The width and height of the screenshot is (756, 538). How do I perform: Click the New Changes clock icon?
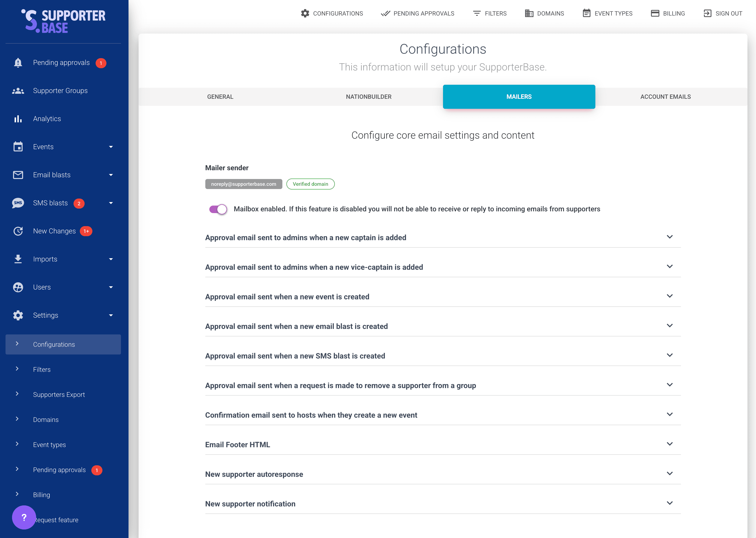tap(18, 231)
